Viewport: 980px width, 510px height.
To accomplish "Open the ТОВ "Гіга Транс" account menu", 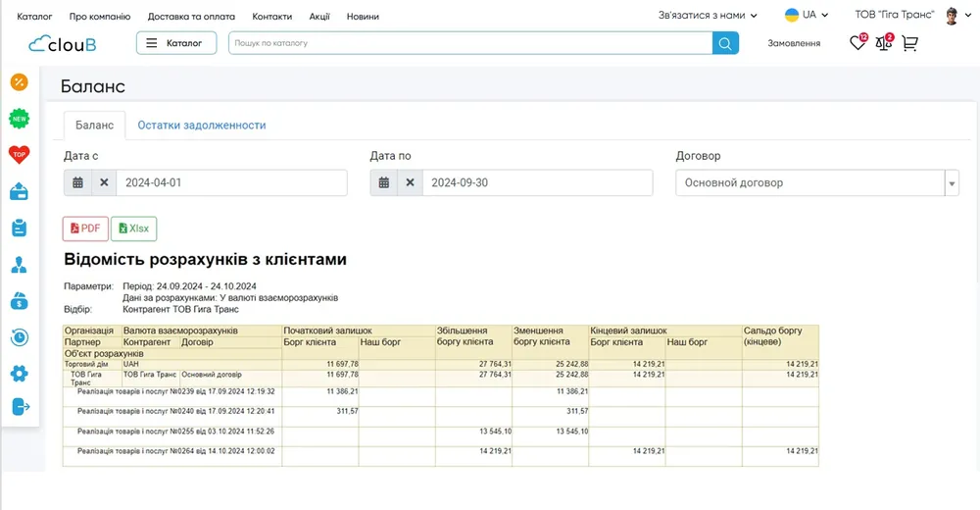I will (895, 15).
